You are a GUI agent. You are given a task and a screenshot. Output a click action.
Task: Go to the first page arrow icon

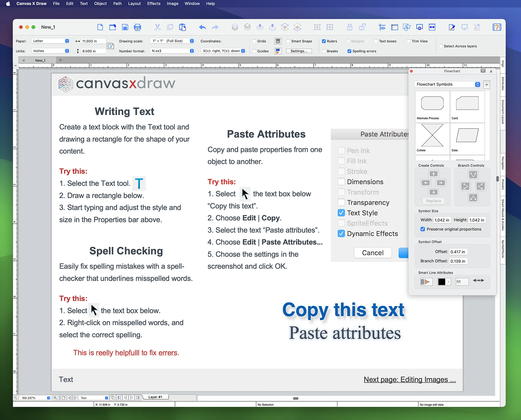[x=119, y=398]
